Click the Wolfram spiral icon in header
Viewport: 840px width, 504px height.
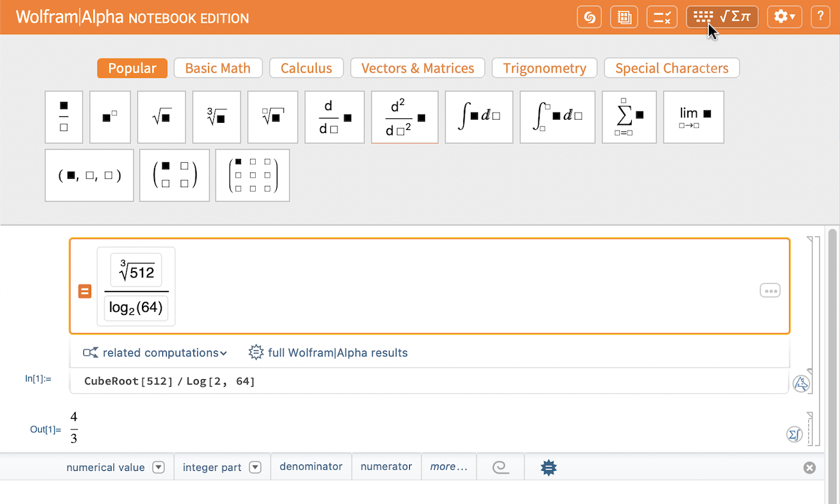[589, 17]
